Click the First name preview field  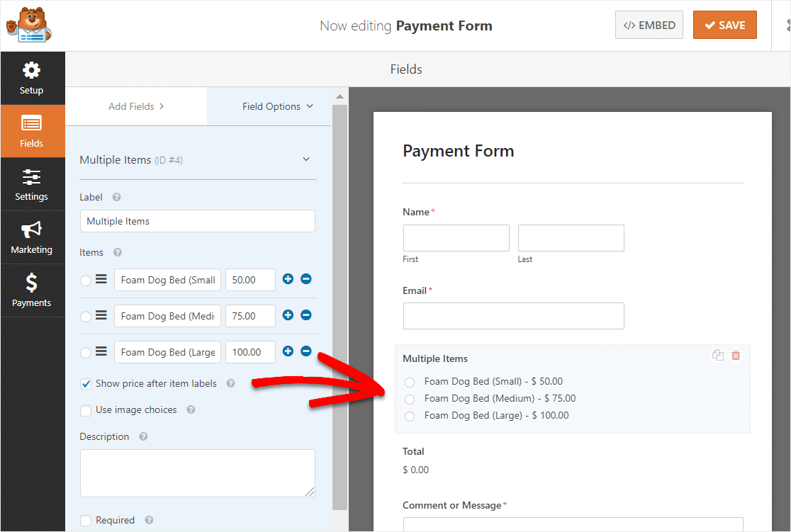click(456, 238)
